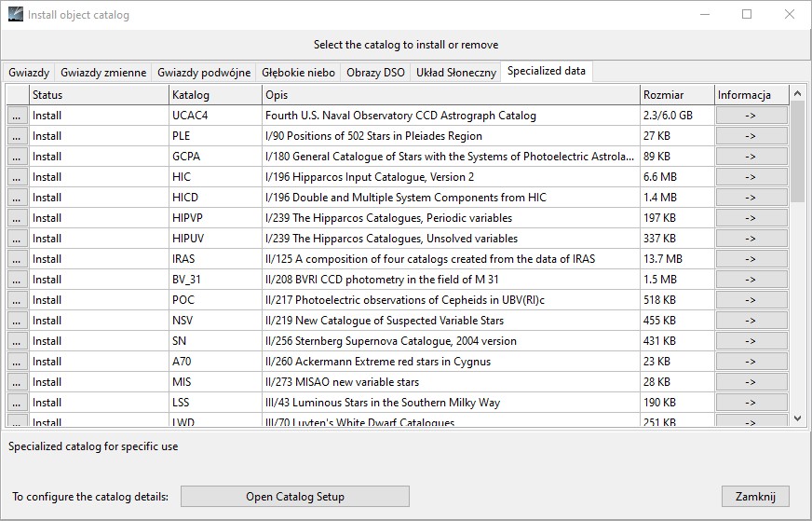Select the Install status cell for HIPUV
Image resolution: width=812 pixels, height=521 pixels.
click(x=98, y=239)
